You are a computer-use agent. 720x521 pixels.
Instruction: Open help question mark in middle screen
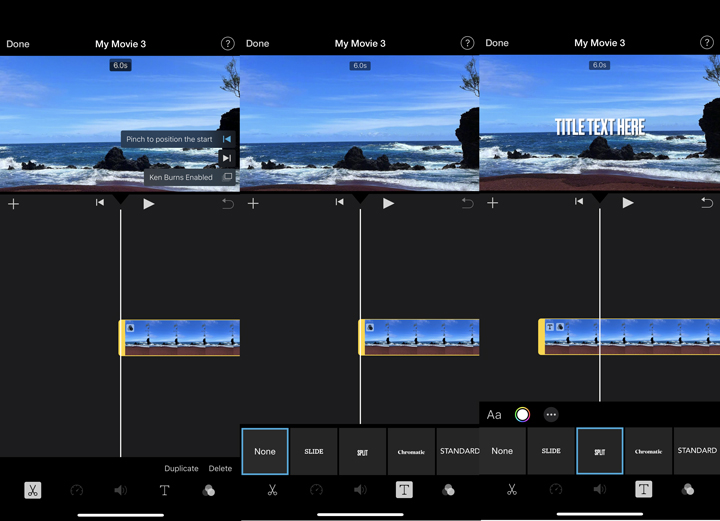467,43
